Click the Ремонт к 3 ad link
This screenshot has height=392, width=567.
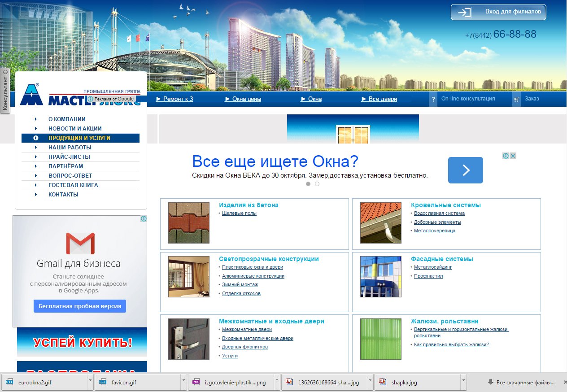click(x=174, y=99)
